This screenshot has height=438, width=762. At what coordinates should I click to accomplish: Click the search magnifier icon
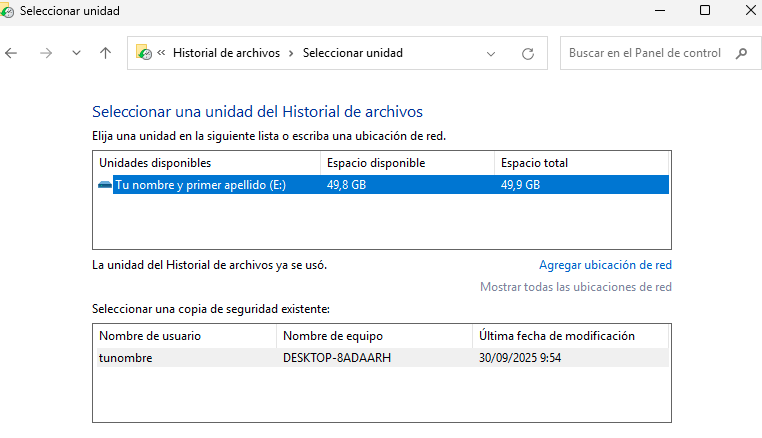(741, 53)
